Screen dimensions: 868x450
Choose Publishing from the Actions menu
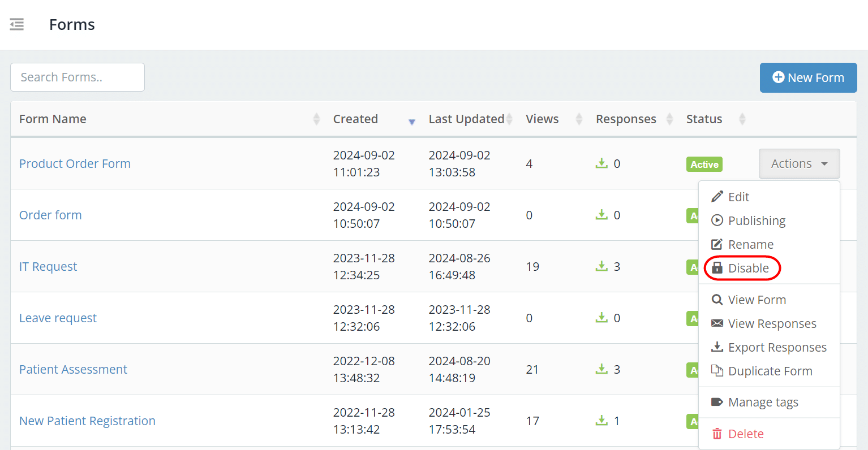tap(769, 220)
